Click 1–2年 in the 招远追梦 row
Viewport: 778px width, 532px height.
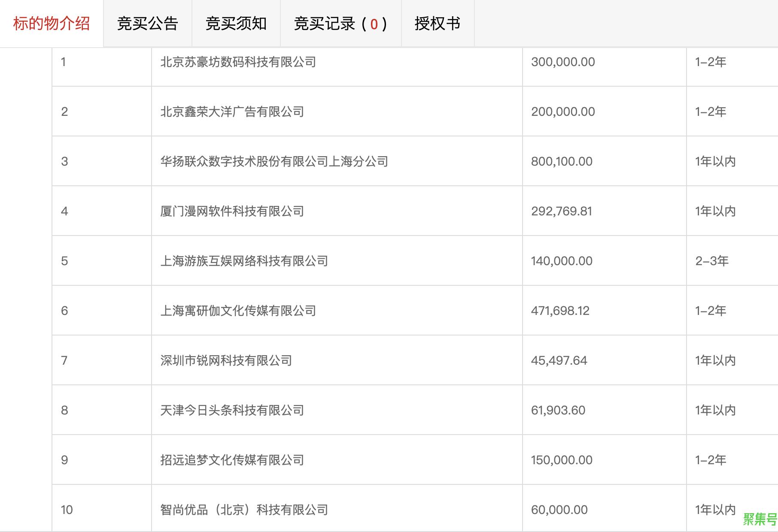coord(711,460)
